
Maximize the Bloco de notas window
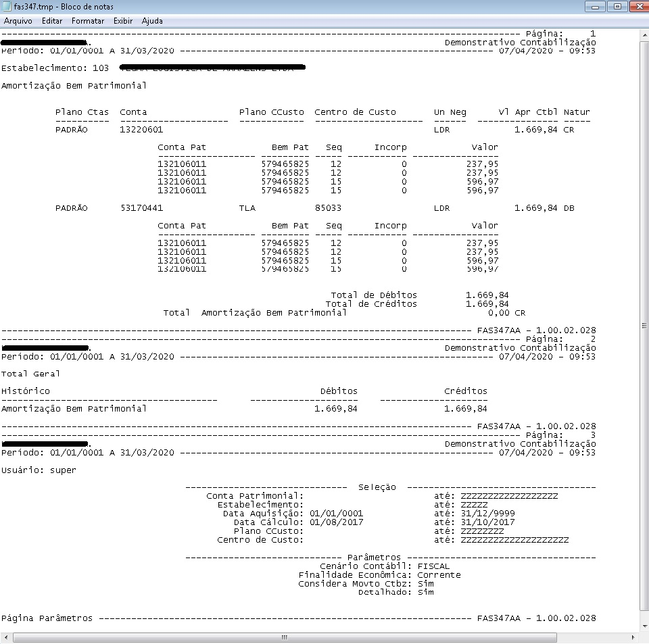(617, 7)
